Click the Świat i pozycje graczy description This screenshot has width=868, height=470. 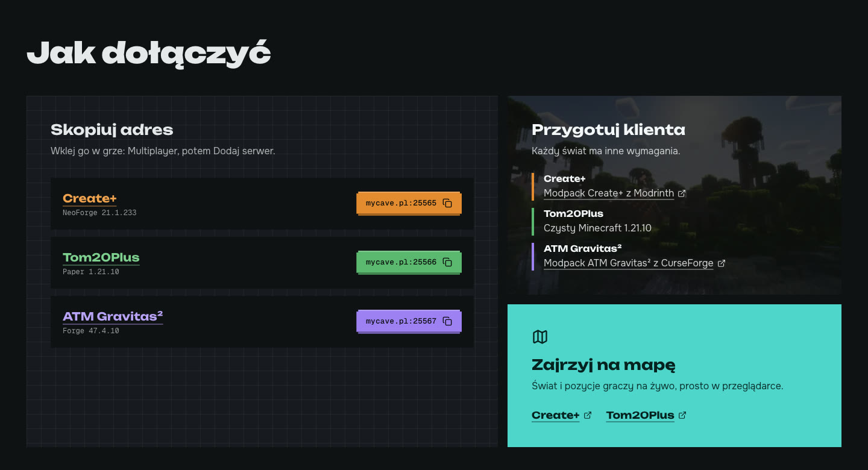658,386
